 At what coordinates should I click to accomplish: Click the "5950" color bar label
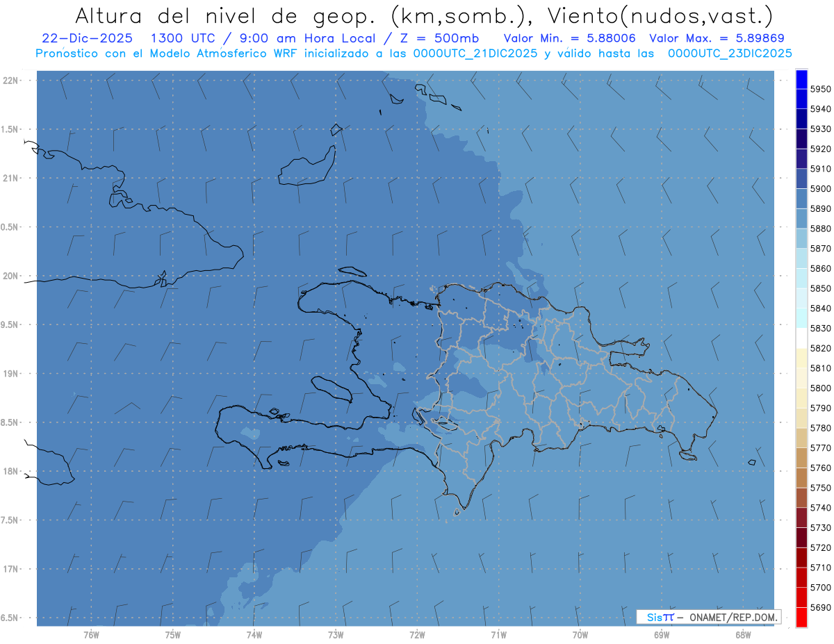click(x=820, y=90)
